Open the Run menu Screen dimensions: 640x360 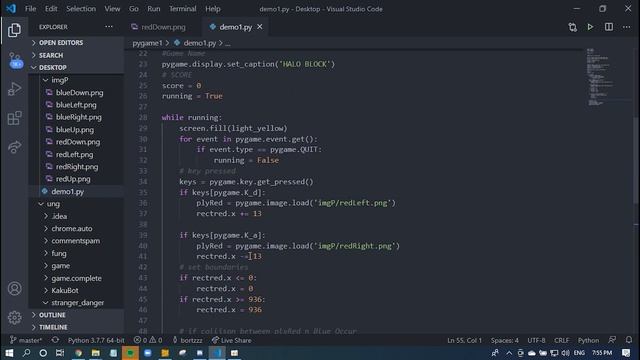coord(154,9)
